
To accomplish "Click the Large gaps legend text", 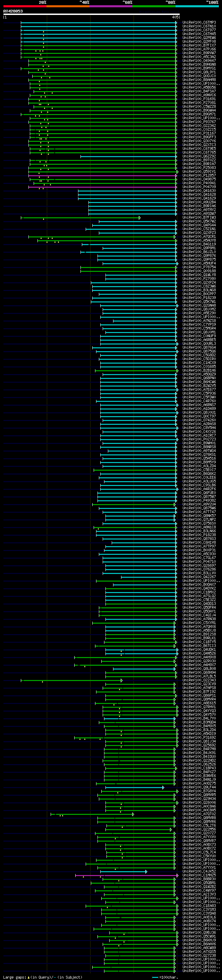I will 43,977.
